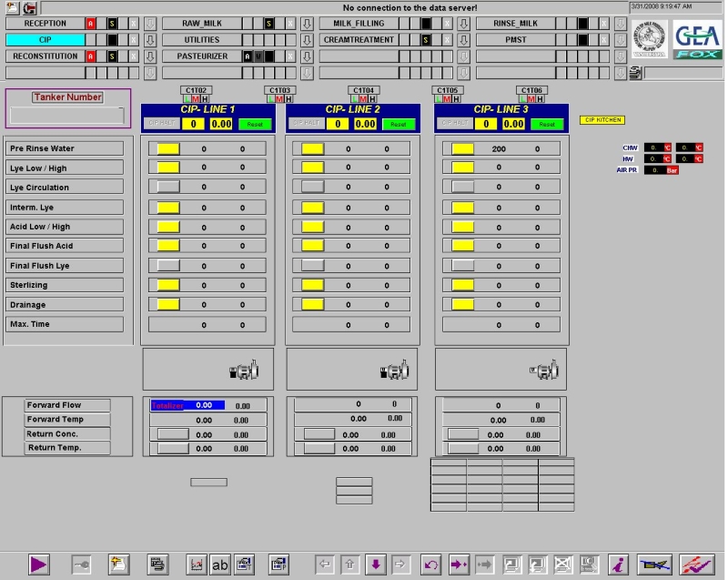This screenshot has width=728, height=580.
Task: Click the Tanker Number input field
Action: tap(67, 116)
